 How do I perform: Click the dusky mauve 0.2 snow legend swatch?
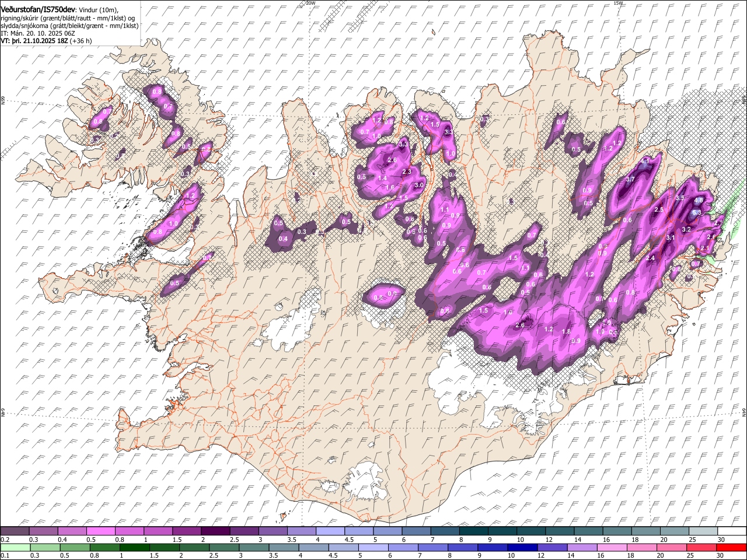[15, 531]
